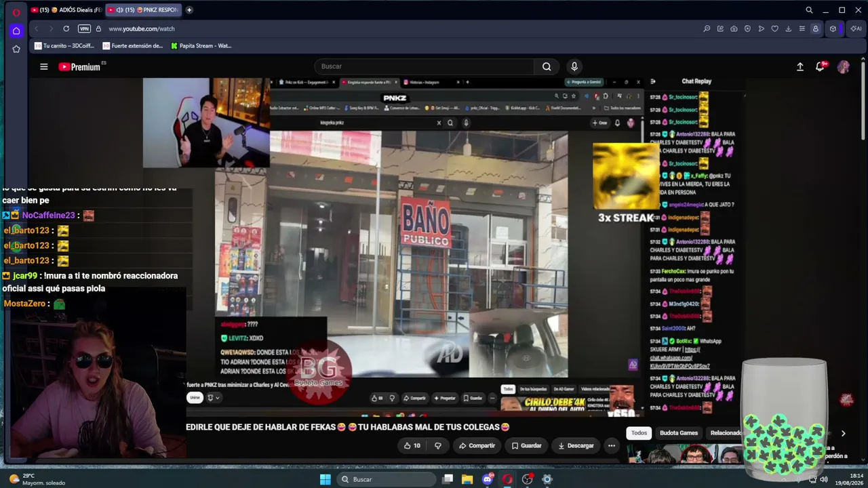Click the video title text about FEKAS
Image resolution: width=868 pixels, height=488 pixels.
(348, 427)
